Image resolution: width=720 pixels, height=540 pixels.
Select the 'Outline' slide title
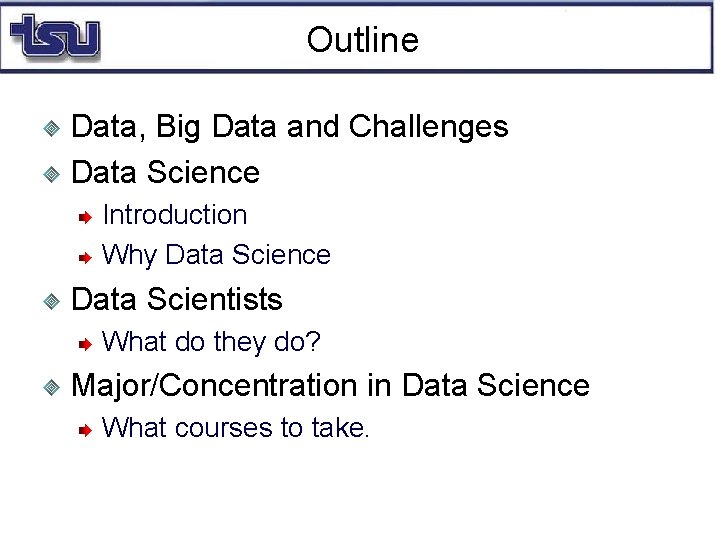pos(362,40)
